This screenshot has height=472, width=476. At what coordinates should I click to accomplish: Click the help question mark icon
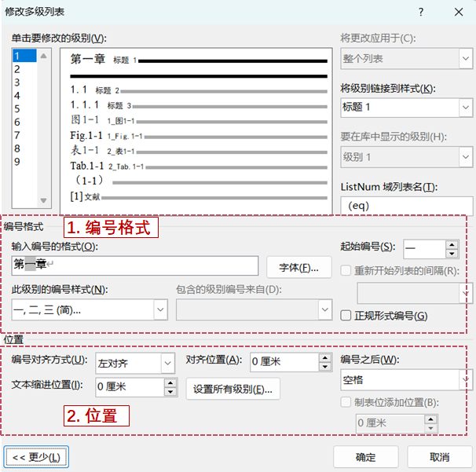click(421, 12)
